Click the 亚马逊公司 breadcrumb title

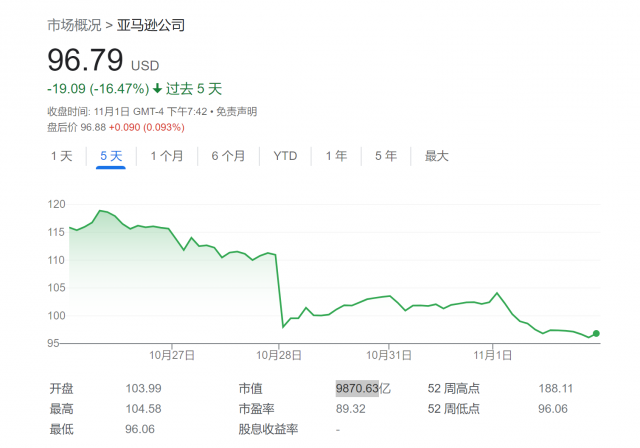pos(151,25)
